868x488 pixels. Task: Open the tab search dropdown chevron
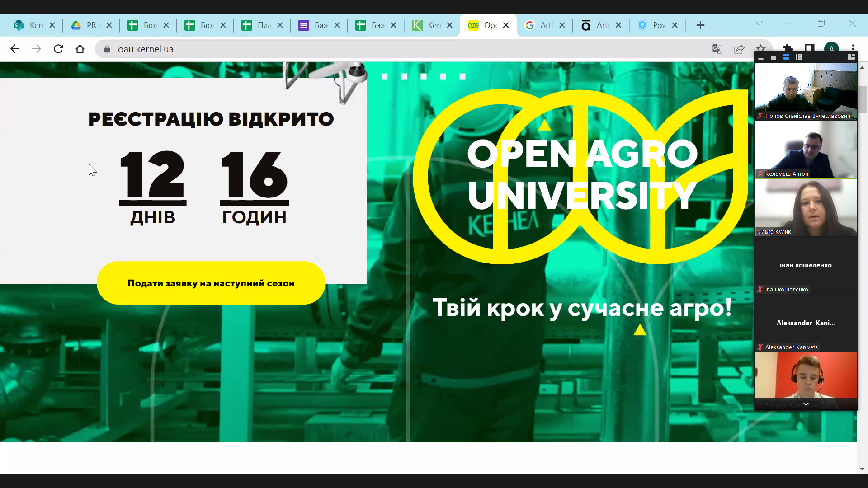pyautogui.click(x=759, y=23)
